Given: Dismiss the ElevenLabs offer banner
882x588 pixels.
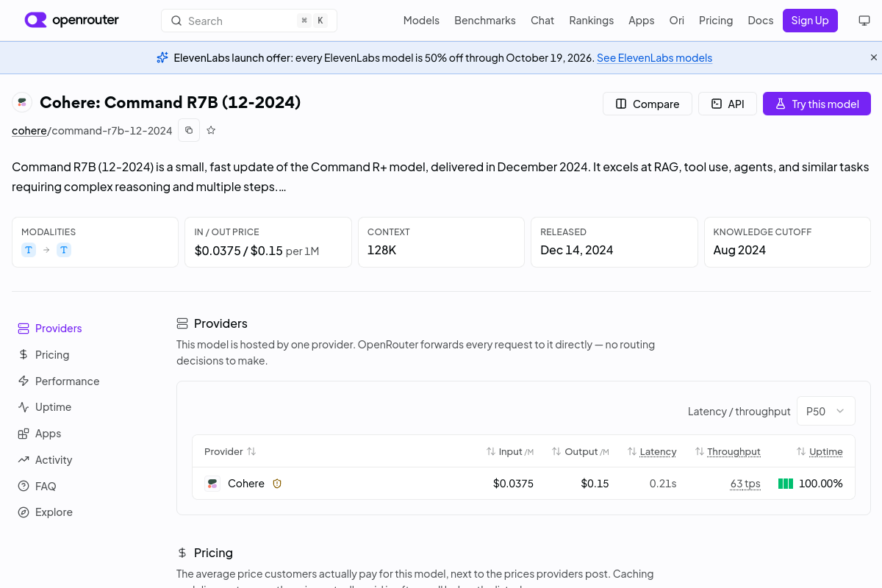Looking at the screenshot, I should coord(874,57).
